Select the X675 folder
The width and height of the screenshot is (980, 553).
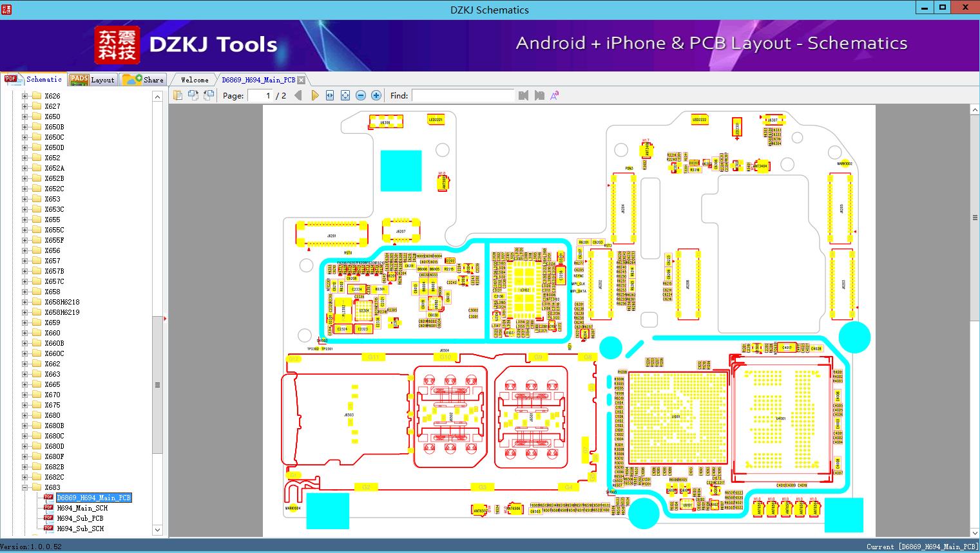(x=52, y=405)
